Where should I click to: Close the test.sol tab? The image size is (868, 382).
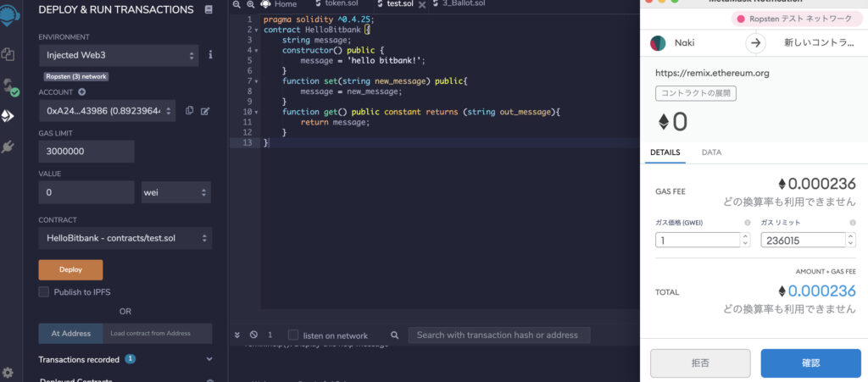click(422, 4)
